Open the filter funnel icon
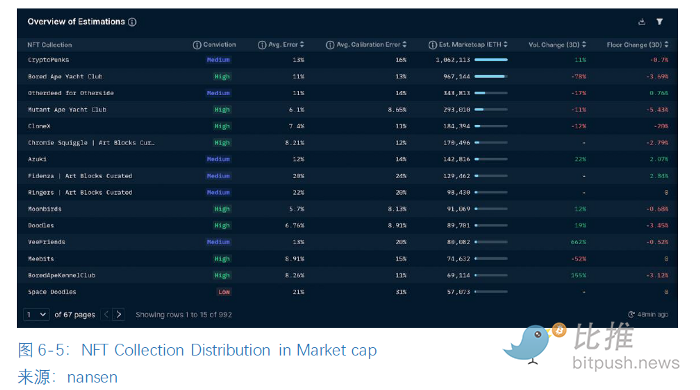The height and width of the screenshot is (390, 700). pos(659,21)
